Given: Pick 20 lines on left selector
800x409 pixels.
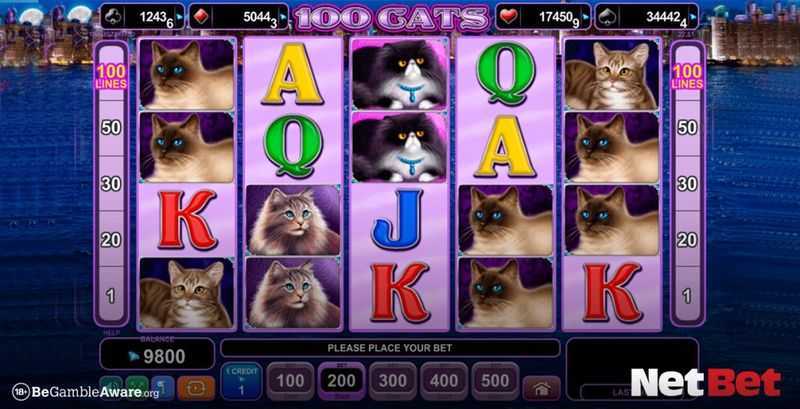Looking at the screenshot, I should (x=111, y=239).
